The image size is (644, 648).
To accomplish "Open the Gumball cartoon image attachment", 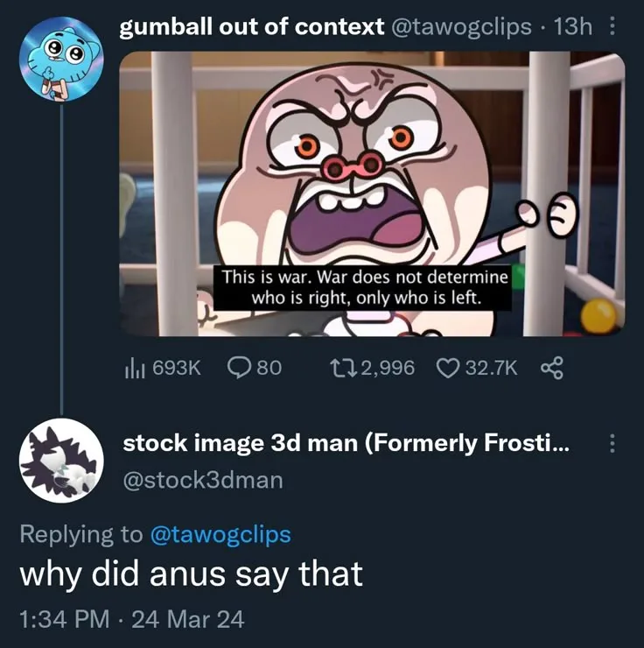I will tap(372, 194).
